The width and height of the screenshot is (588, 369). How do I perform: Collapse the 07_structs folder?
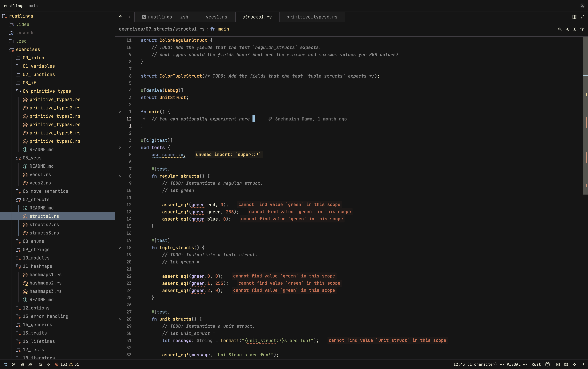[33, 200]
